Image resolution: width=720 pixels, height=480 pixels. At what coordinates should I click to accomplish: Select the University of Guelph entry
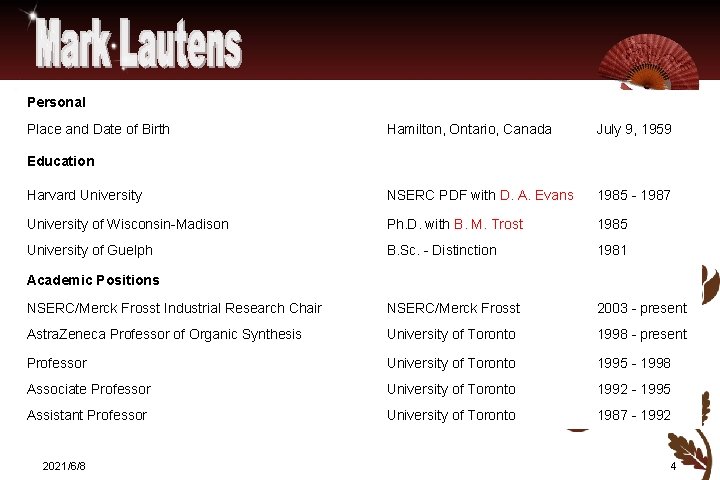90,250
